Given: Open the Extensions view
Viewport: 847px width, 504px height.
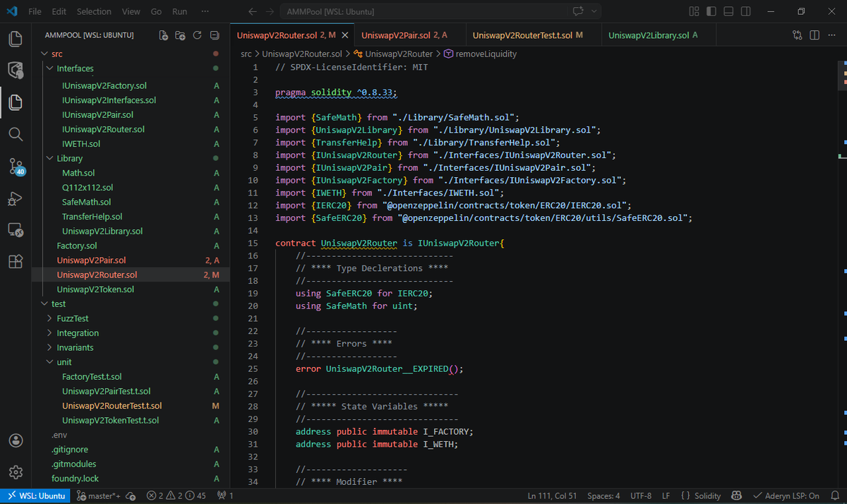Looking at the screenshot, I should click(16, 262).
